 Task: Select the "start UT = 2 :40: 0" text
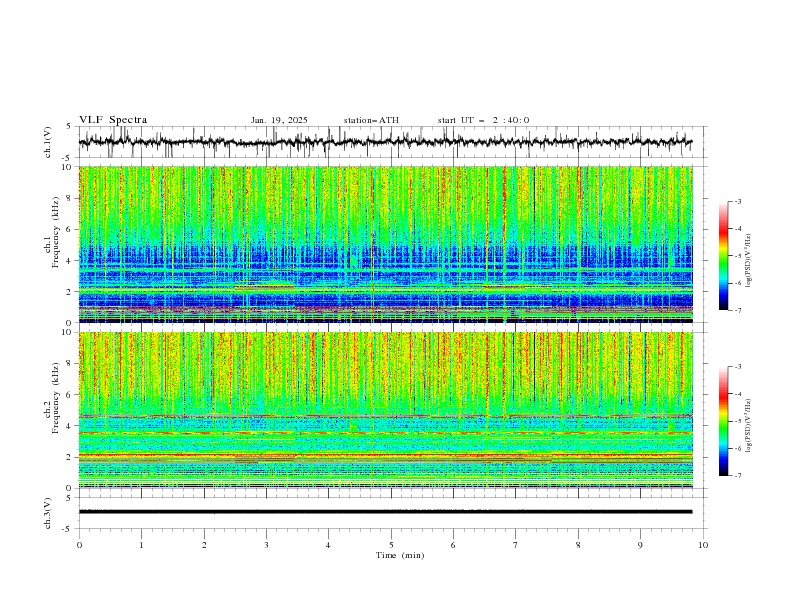pyautogui.click(x=483, y=120)
